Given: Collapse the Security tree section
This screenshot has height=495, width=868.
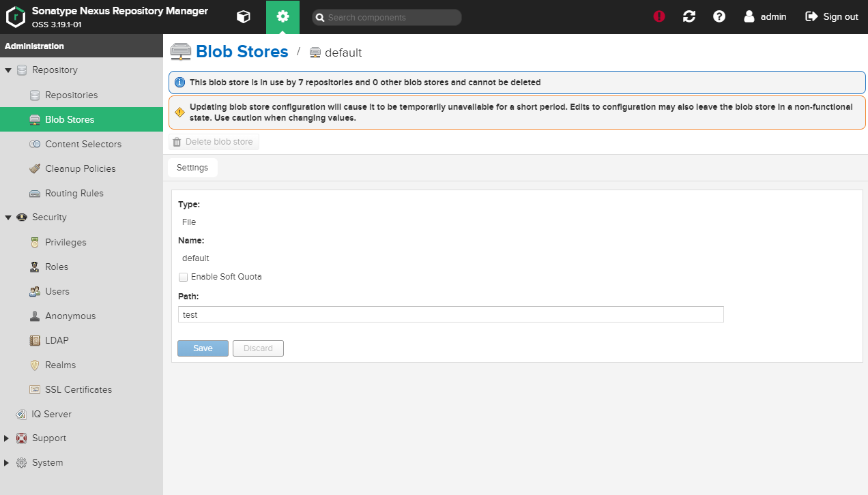Looking at the screenshot, I should click(x=8, y=217).
